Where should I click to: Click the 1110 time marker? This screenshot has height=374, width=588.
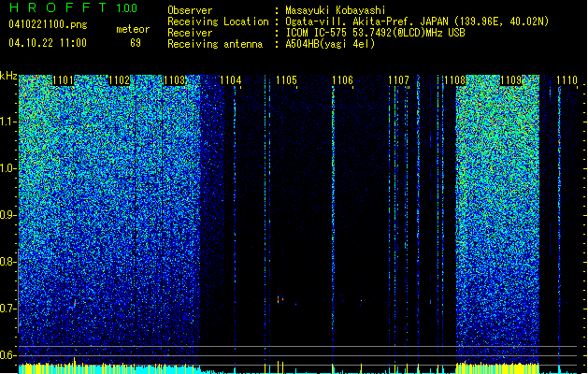[x=567, y=80]
